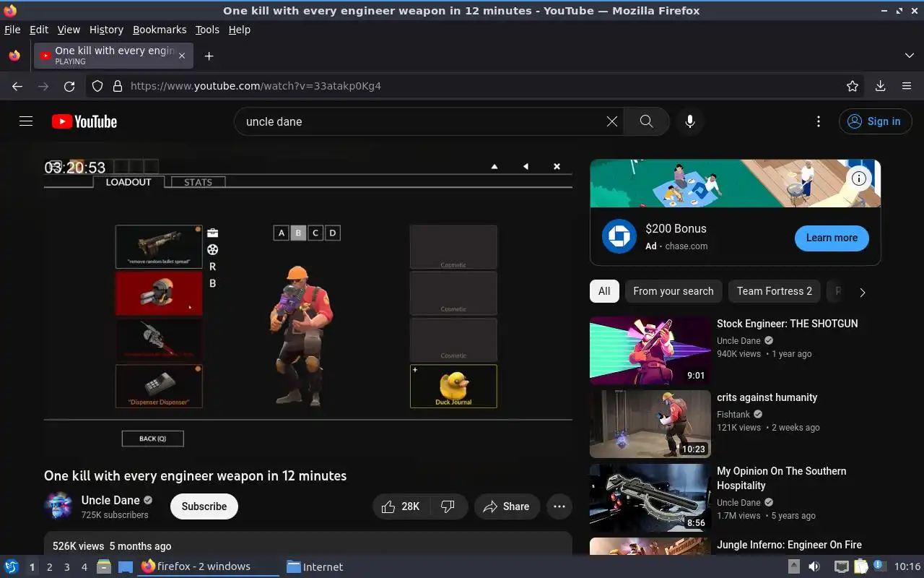Image resolution: width=924 pixels, height=578 pixels.
Task: Dislike the video with thumbs down
Action: pyautogui.click(x=448, y=506)
